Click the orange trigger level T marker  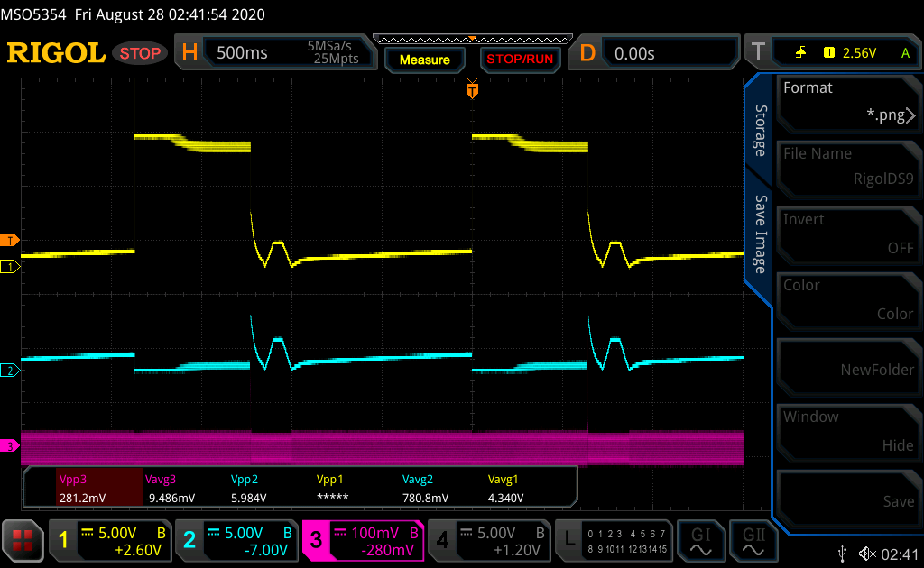point(10,240)
